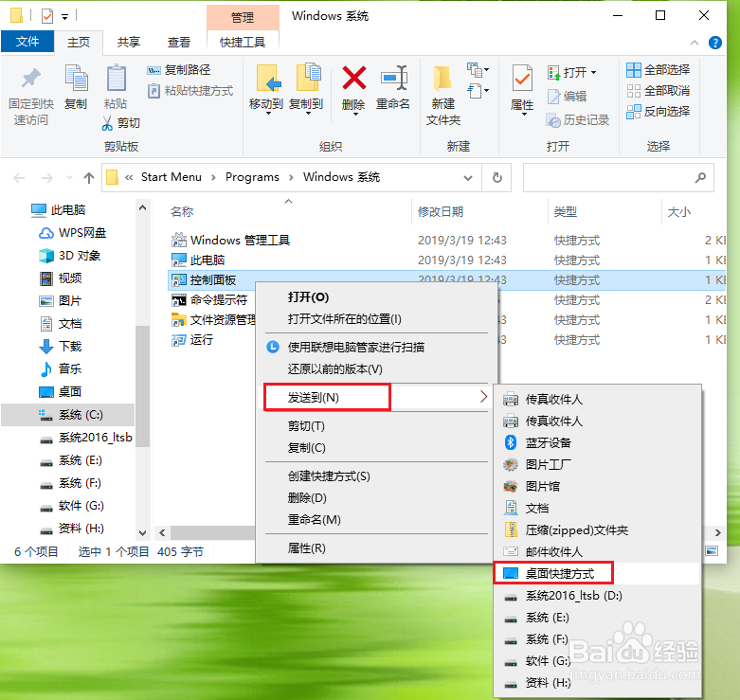The width and height of the screenshot is (740, 700).
Task: Collapse the ribbon with the chevron
Action: 695,43
